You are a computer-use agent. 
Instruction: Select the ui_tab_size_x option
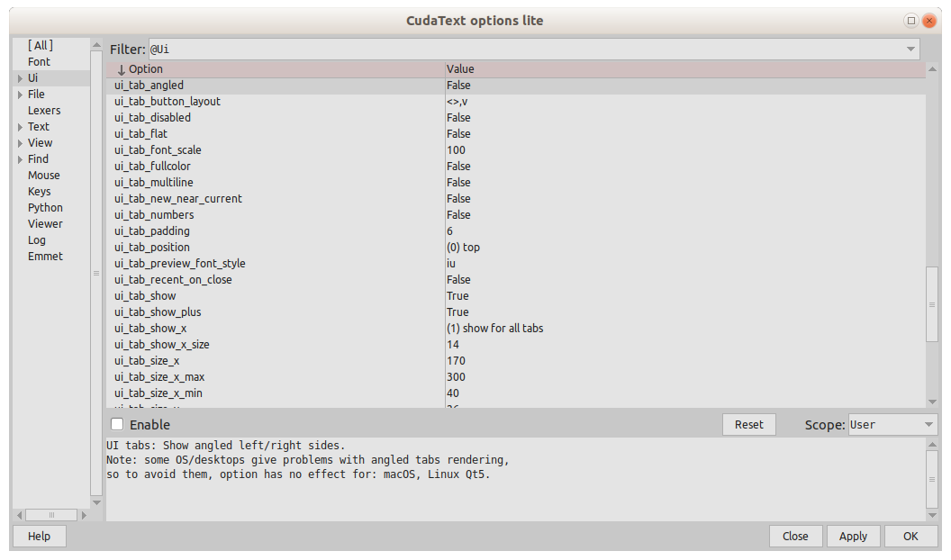(x=147, y=361)
